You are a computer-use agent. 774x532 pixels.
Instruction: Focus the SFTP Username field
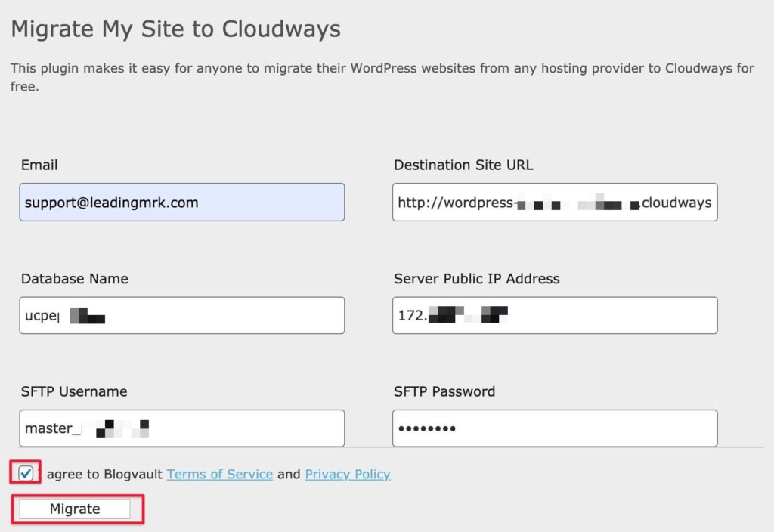[182, 428]
